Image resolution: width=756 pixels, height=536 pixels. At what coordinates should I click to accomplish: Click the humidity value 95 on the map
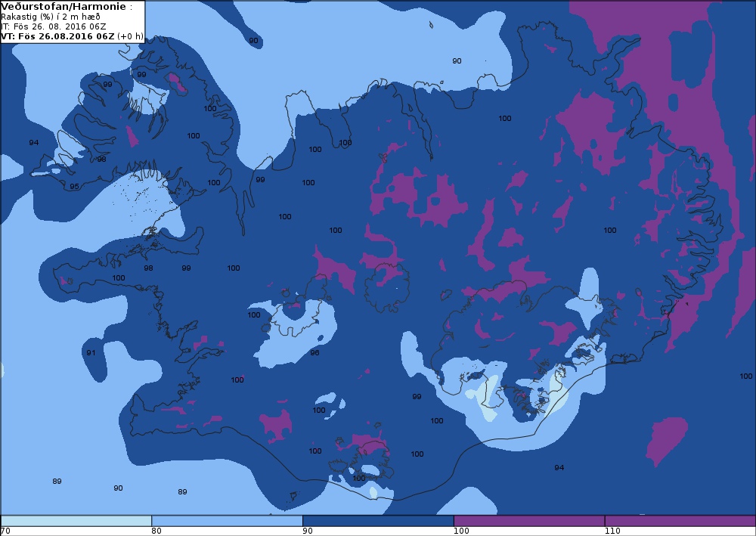(x=74, y=187)
